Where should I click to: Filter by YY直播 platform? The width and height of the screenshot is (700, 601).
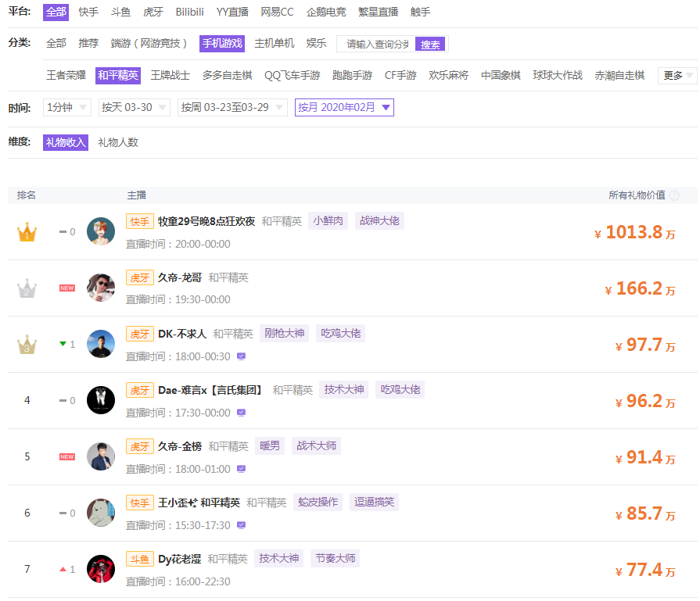(232, 12)
